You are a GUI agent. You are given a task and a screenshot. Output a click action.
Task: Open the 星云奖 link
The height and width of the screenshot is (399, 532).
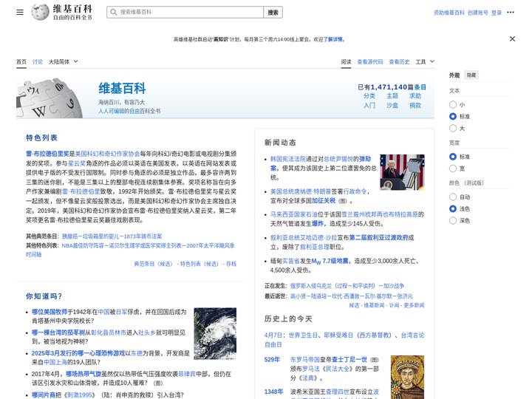coord(77,163)
